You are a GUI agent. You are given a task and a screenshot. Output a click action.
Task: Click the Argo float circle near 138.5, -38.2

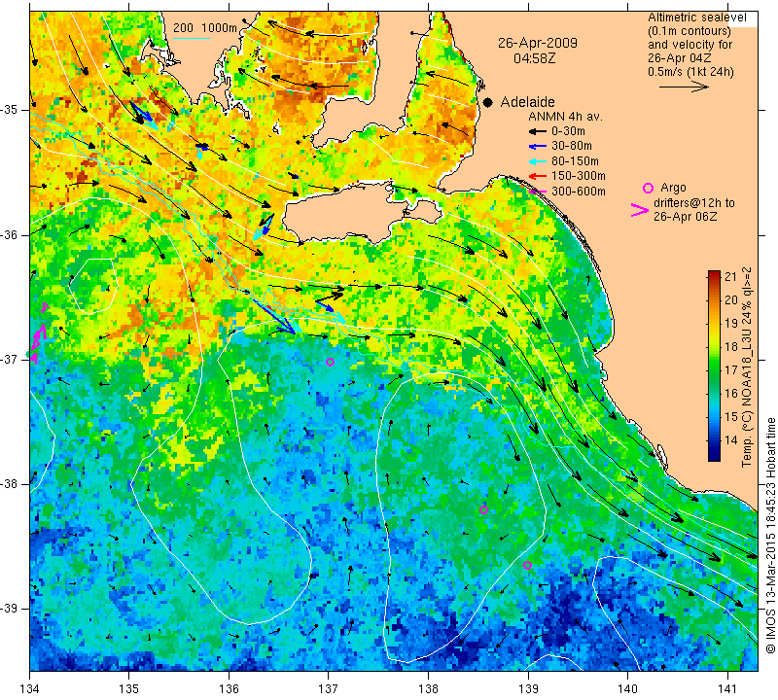483,509
